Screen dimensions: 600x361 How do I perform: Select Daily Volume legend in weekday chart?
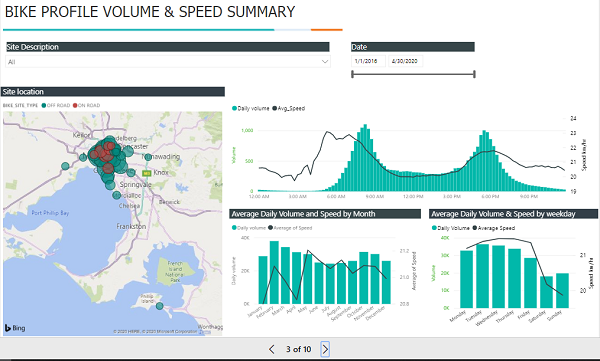[451, 228]
